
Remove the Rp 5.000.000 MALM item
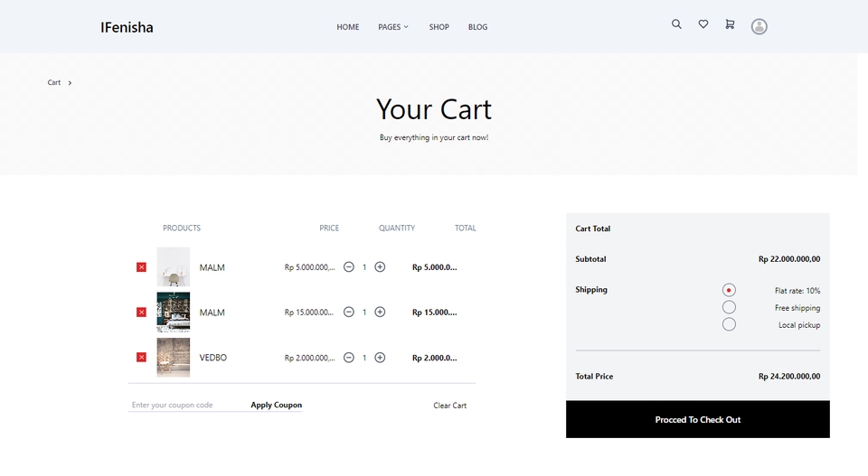142,267
